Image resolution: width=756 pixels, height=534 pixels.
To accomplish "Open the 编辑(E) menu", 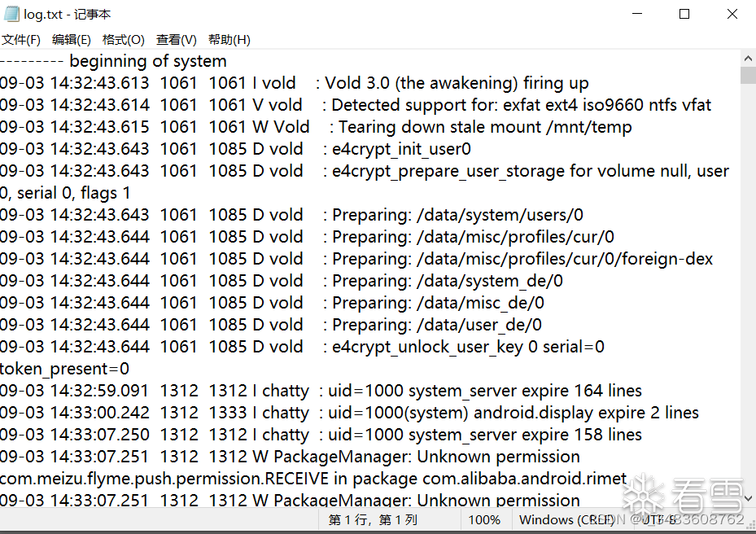I will pyautogui.click(x=72, y=40).
